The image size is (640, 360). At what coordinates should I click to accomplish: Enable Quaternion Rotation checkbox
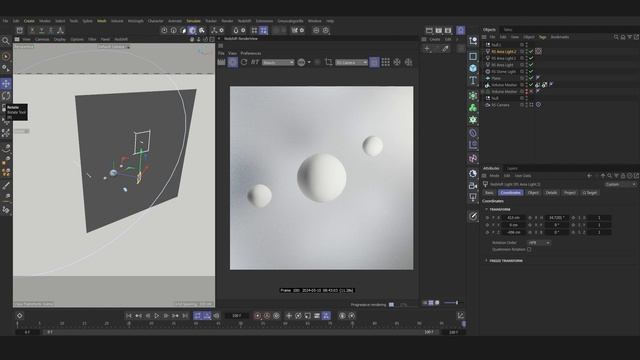click(529, 249)
